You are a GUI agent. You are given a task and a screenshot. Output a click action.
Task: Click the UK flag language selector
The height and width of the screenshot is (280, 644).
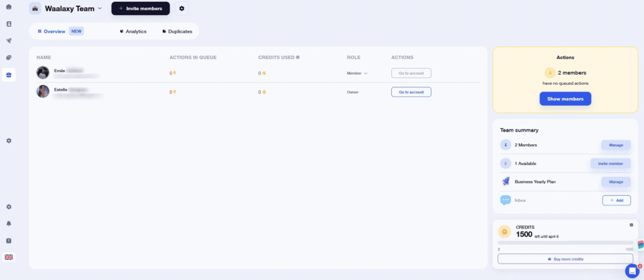(x=9, y=257)
